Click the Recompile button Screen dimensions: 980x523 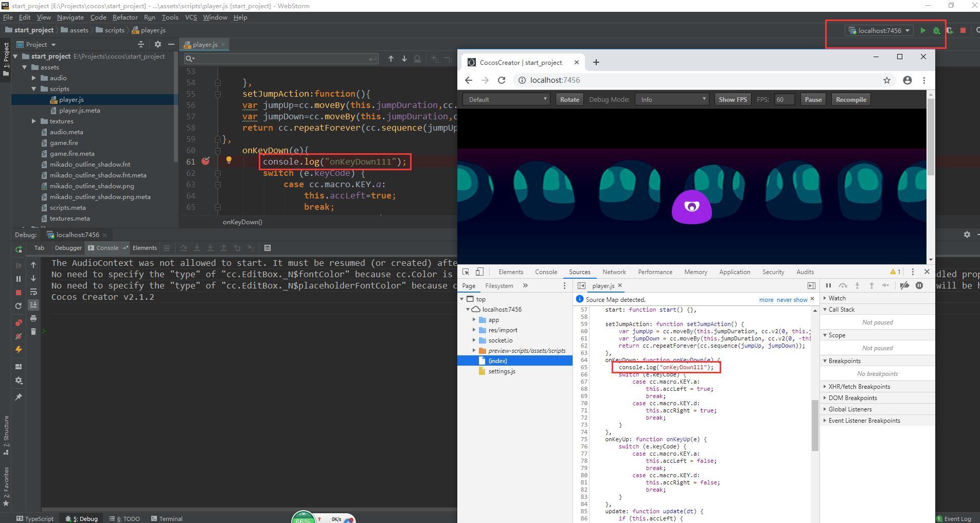[851, 99]
